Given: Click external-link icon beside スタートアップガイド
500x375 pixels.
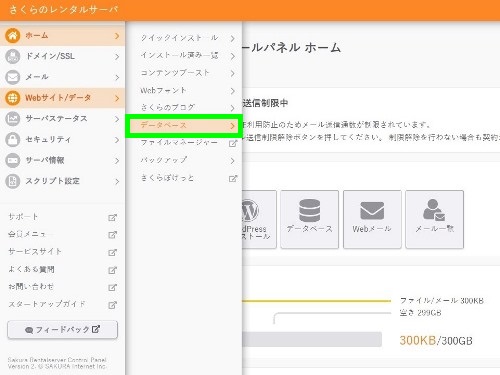Looking at the screenshot, I should pyautogui.click(x=113, y=305).
